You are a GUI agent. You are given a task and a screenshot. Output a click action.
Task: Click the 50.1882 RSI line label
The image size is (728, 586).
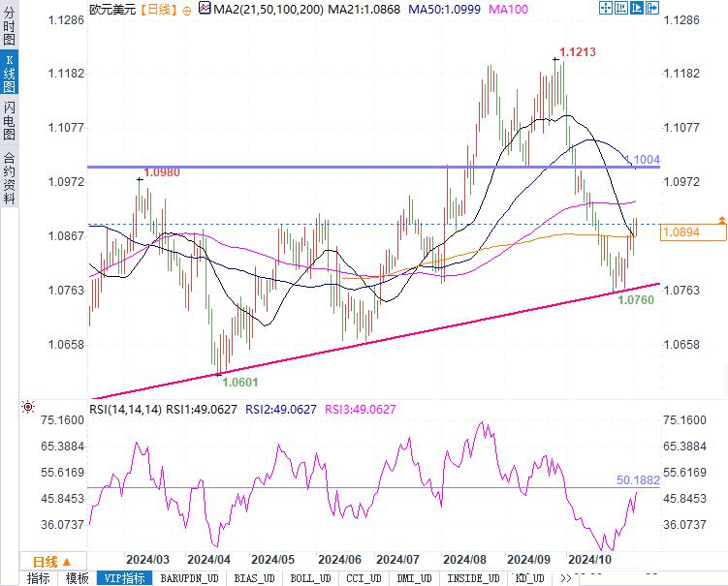click(x=638, y=480)
